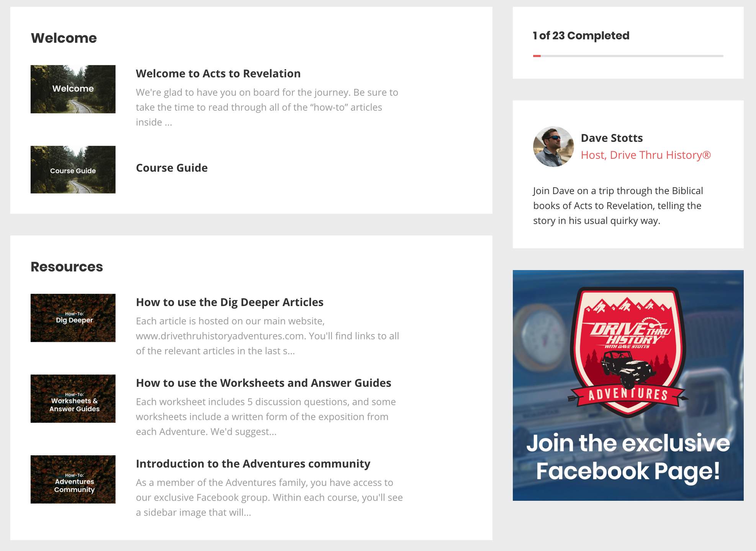Open the Course Guide thumbnail image

pos(73,170)
